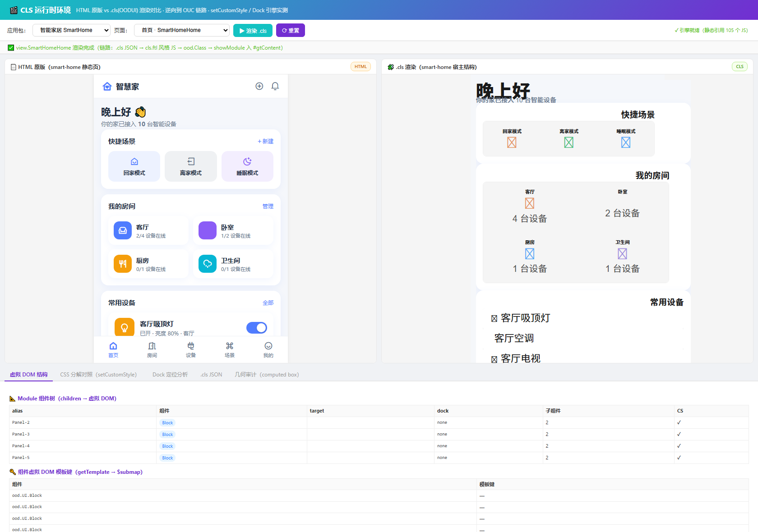The height and width of the screenshot is (532, 758).
Task: Click the 渲染 .cls button
Action: point(253,30)
